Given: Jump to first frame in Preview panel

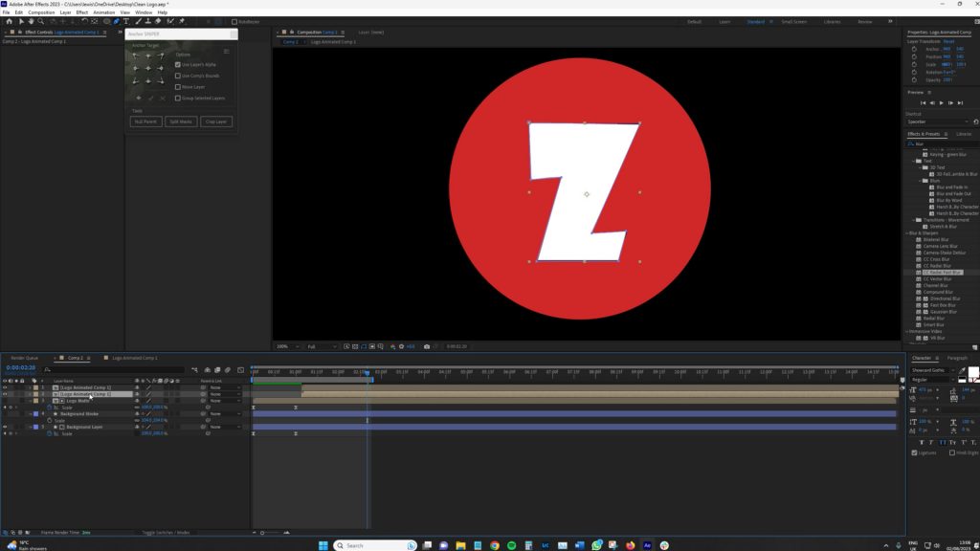Looking at the screenshot, I should (x=923, y=103).
